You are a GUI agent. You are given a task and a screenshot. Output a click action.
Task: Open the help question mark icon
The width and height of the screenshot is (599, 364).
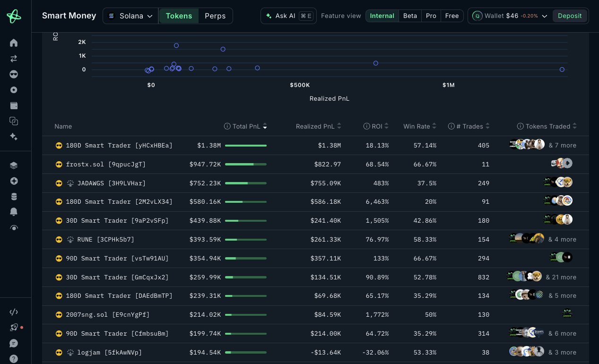tap(14, 359)
